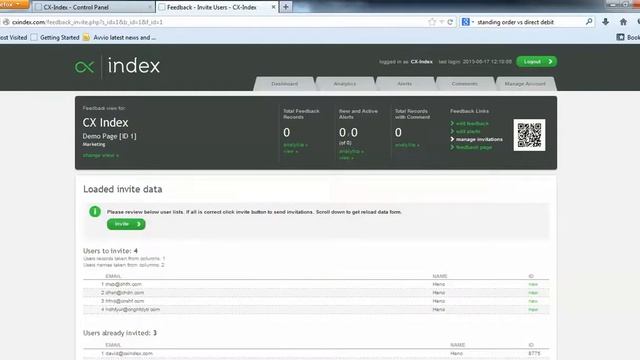Open view link under Total Feedback Records
This screenshot has height=360, width=640.
291,151
